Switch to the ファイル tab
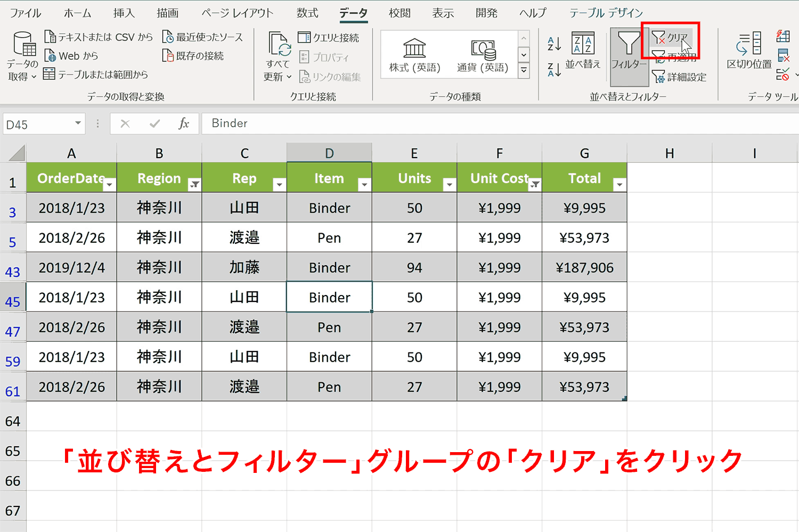799x532 pixels. click(26, 13)
